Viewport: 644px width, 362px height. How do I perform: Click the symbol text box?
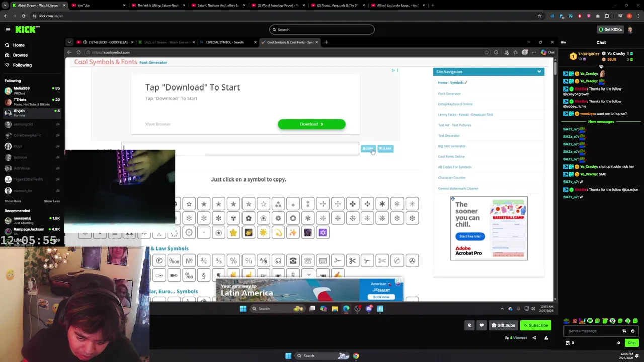click(x=240, y=148)
